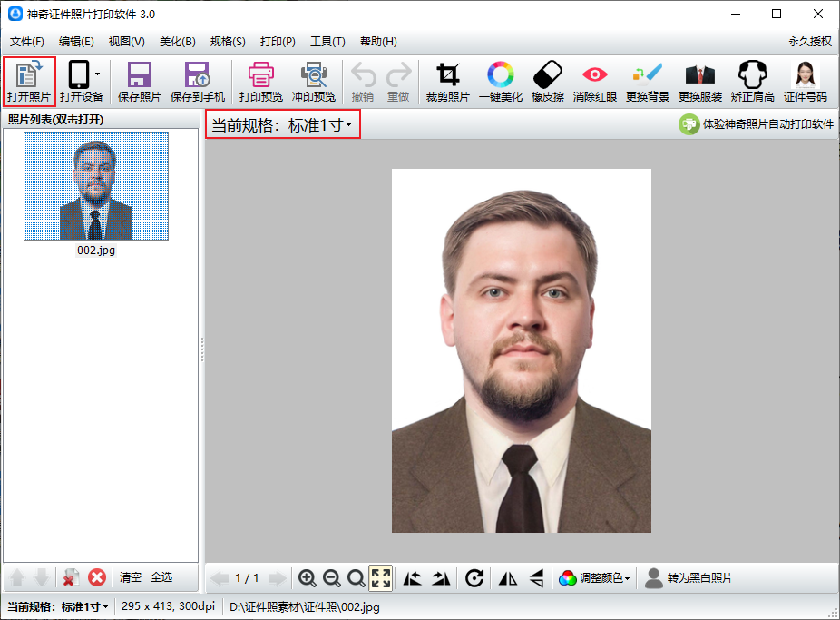The image size is (840, 620).
Task: Click the actual-size magnifier icon
Action: click(357, 578)
